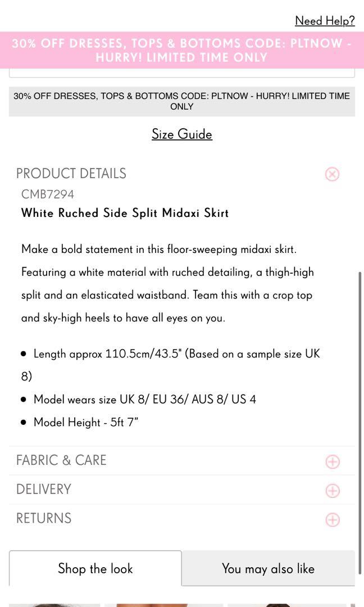The image size is (364, 607).
Task: Select the product code CMB7294
Action: tap(48, 194)
